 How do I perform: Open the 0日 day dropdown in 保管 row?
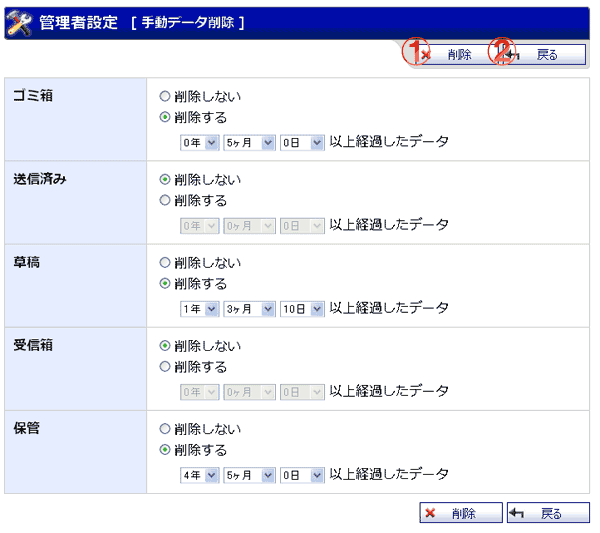click(302, 475)
